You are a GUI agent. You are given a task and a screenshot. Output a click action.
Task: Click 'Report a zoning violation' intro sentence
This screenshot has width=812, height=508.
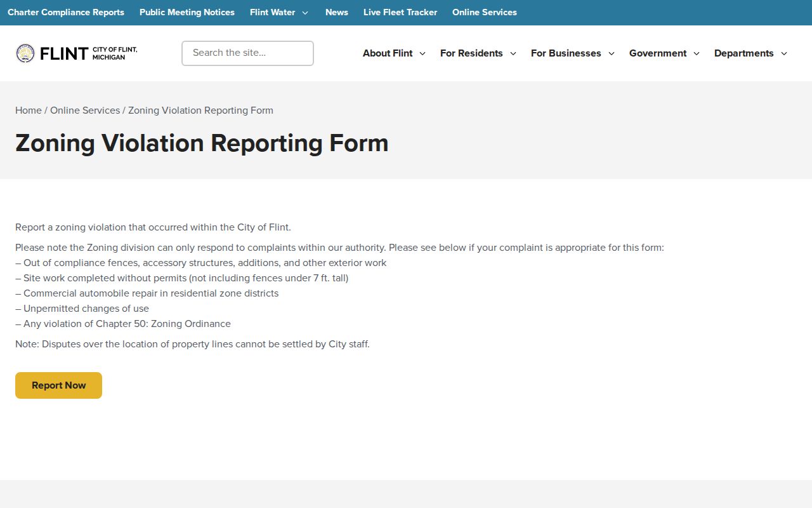click(x=153, y=227)
